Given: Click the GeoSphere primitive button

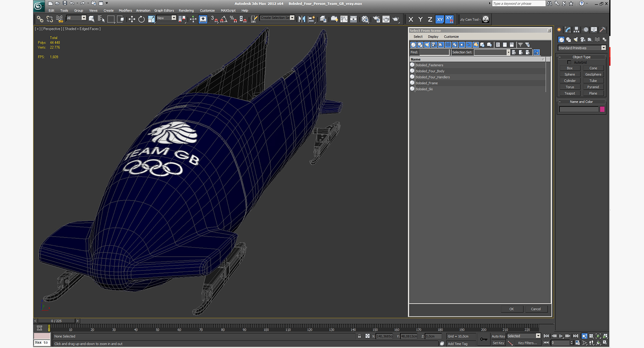Looking at the screenshot, I should (593, 74).
